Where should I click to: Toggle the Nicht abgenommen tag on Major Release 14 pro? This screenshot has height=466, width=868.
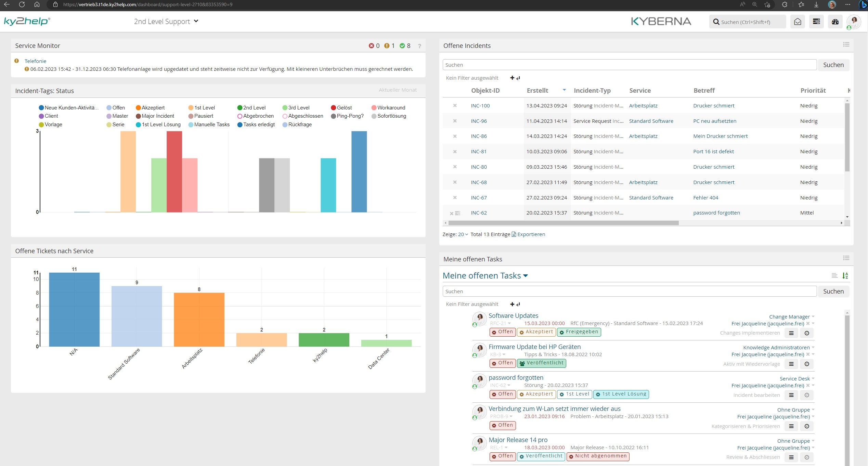coord(600,456)
